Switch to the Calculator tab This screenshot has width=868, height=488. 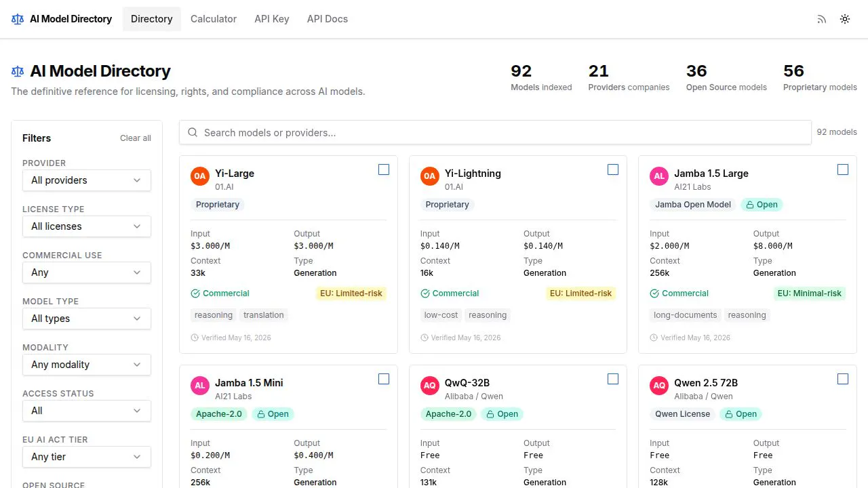tap(214, 19)
